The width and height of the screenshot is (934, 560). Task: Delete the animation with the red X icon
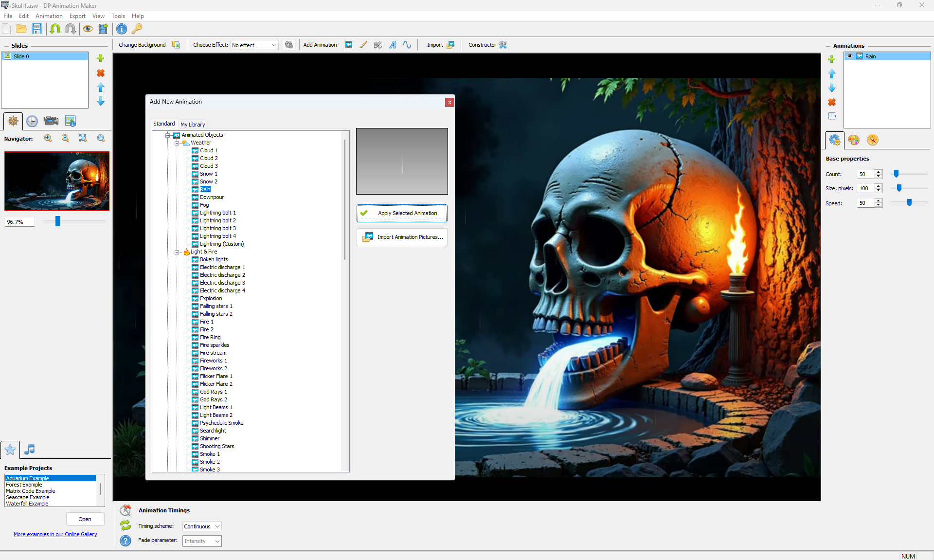(832, 102)
